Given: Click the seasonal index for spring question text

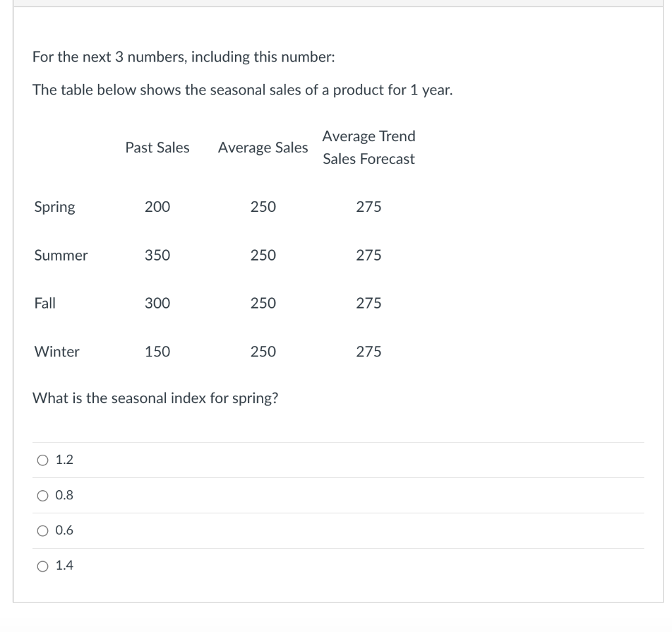Looking at the screenshot, I should point(155,398).
